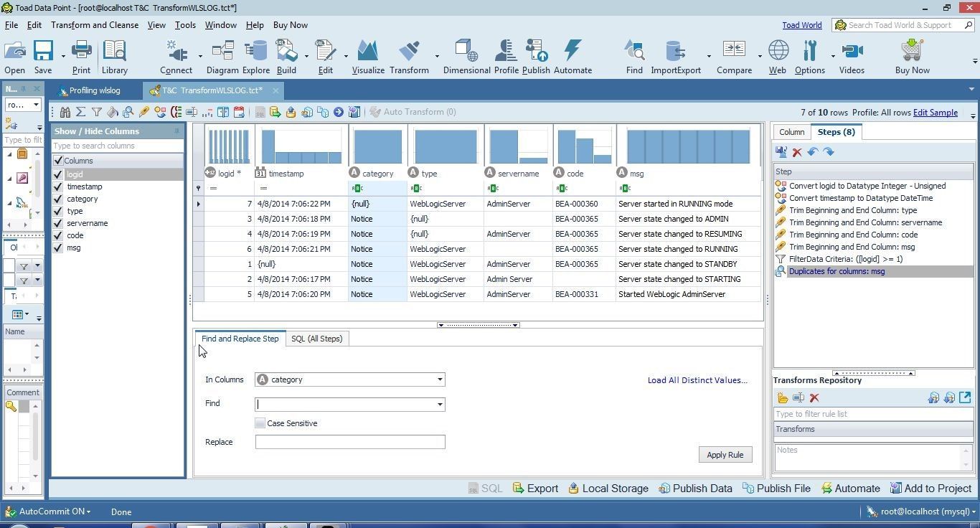The height and width of the screenshot is (528, 980).
Task: Hide the code column via checkbox
Action: [58, 235]
